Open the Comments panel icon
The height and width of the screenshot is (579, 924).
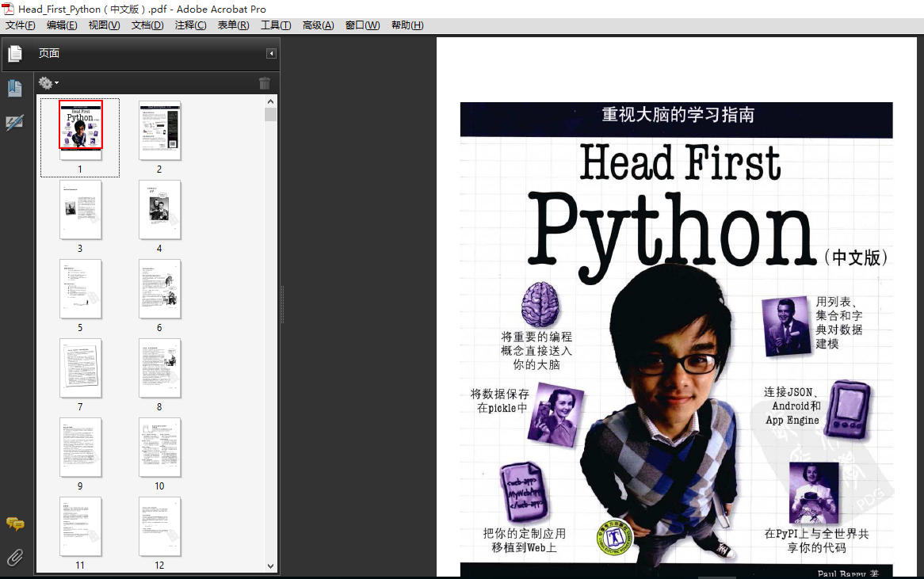tap(15, 524)
